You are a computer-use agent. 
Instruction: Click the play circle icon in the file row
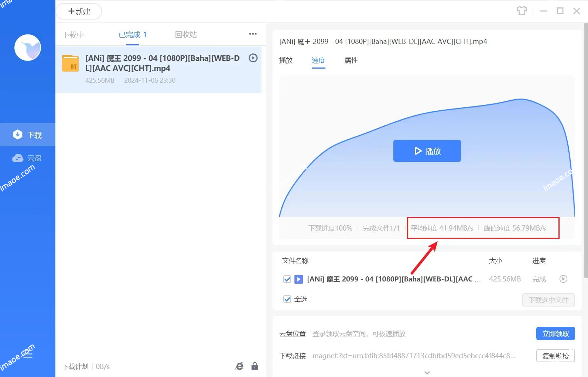click(x=563, y=279)
